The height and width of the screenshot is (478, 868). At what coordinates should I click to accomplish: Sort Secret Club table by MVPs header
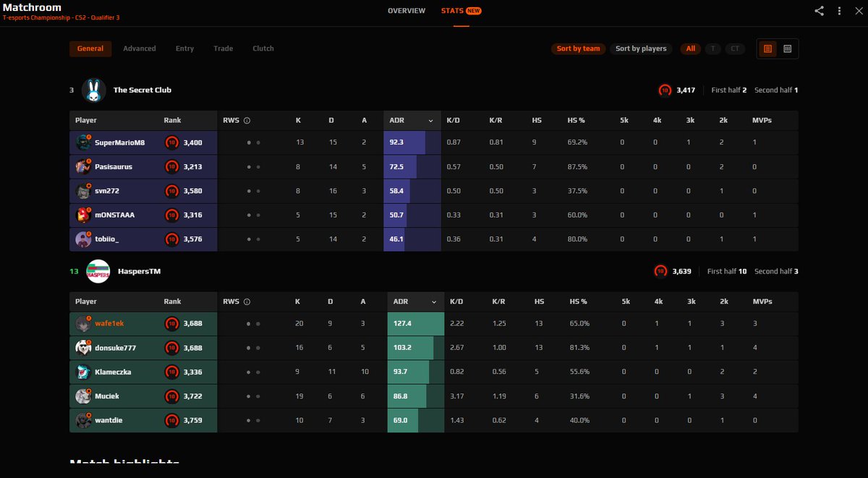(x=762, y=121)
